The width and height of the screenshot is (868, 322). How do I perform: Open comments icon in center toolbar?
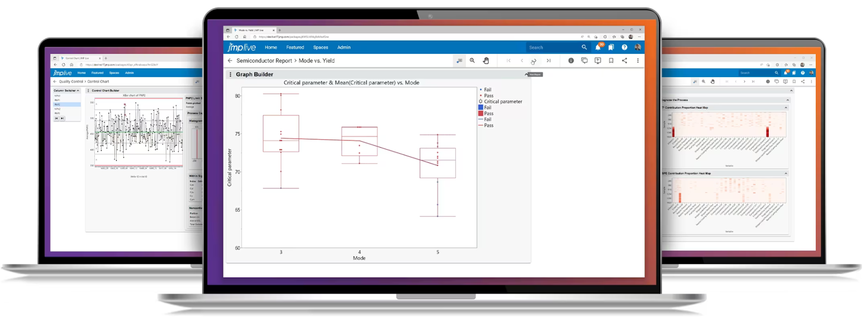click(x=584, y=61)
